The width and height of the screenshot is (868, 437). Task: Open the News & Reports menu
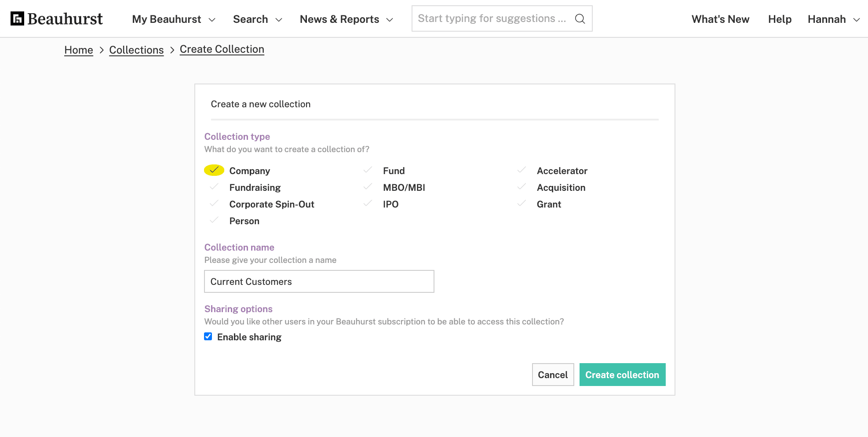(x=346, y=19)
